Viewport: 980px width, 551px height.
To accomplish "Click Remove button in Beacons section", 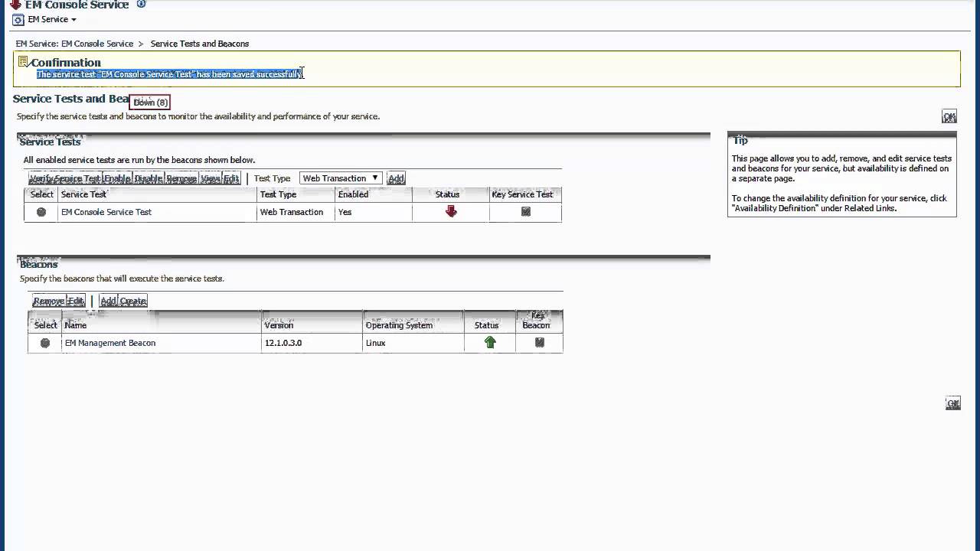I will (49, 301).
